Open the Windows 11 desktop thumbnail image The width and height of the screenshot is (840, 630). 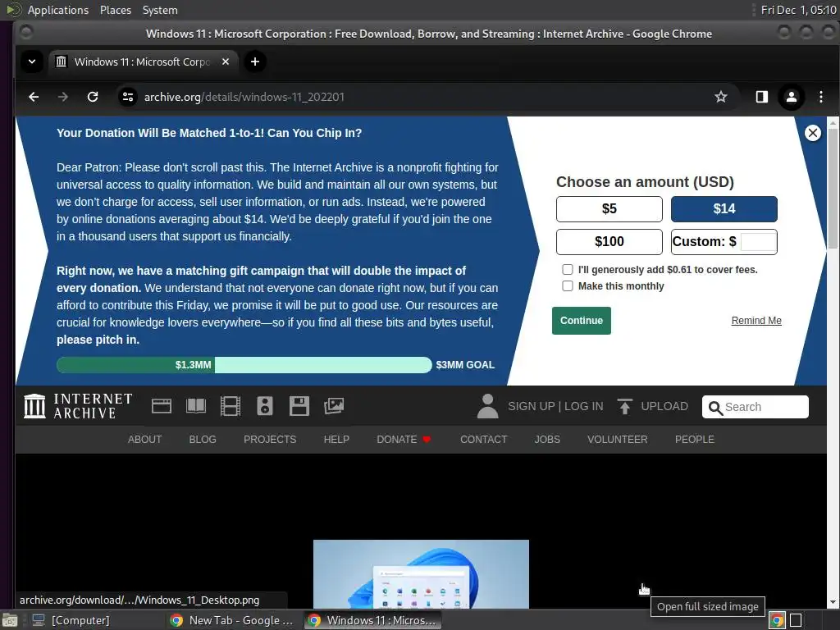point(421,573)
